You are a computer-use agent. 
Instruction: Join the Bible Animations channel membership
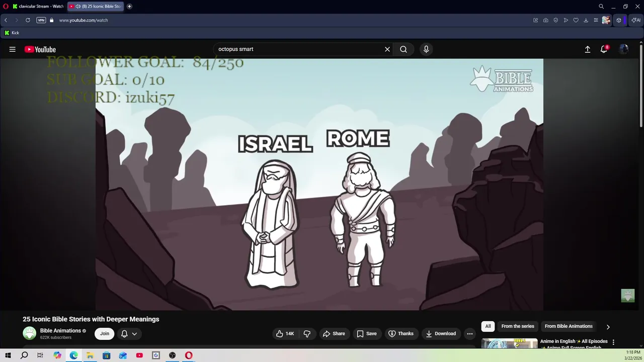tap(105, 333)
